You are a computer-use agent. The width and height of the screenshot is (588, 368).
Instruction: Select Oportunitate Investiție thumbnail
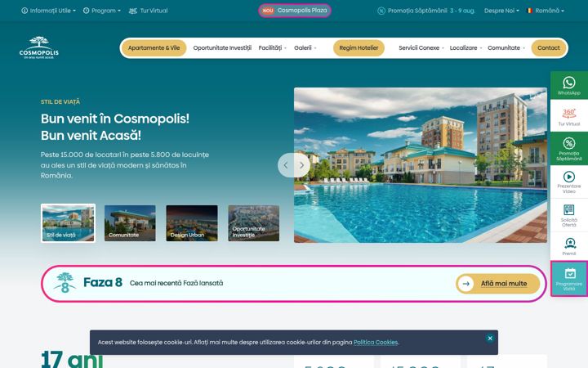[254, 223]
